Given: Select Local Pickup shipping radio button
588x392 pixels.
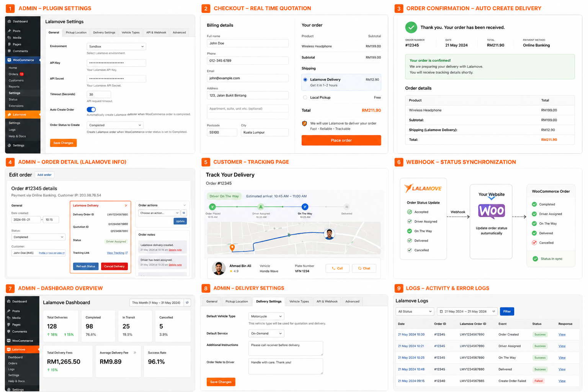Looking at the screenshot, I should coord(305,98).
